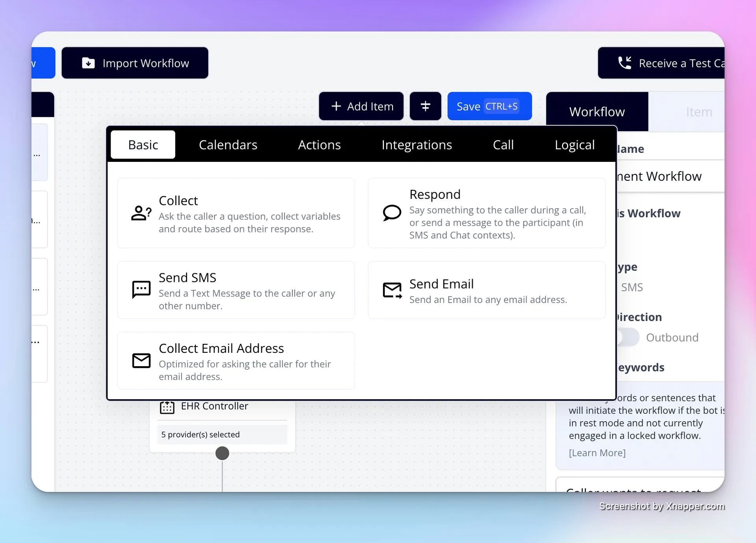The image size is (756, 543).
Task: Click the phone icon on Receive a Test Call
Action: point(625,63)
